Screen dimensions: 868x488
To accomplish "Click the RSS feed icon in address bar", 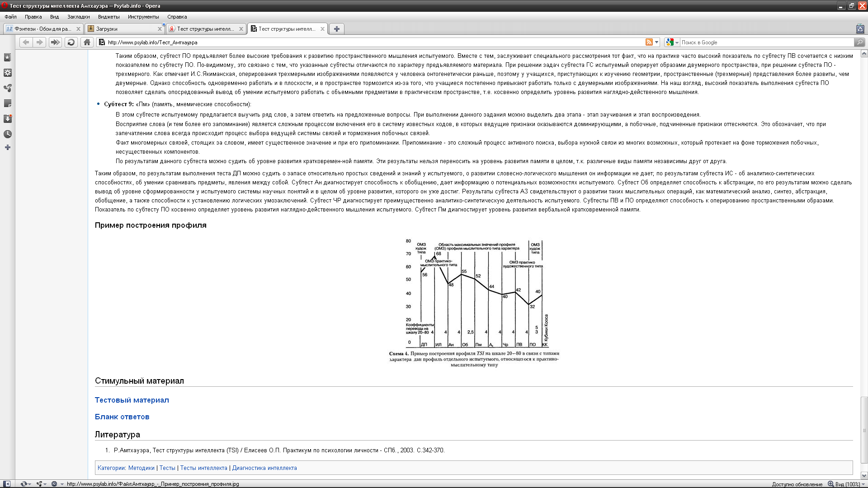I will coord(649,42).
